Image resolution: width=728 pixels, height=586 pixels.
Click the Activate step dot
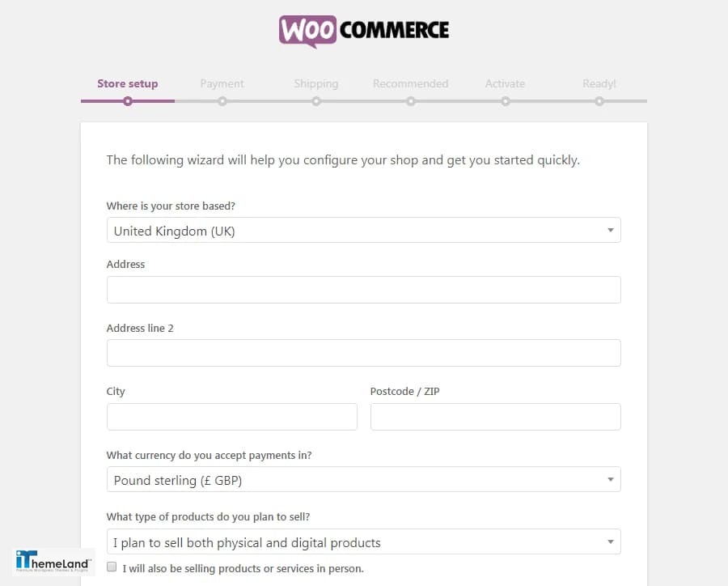tap(505, 101)
